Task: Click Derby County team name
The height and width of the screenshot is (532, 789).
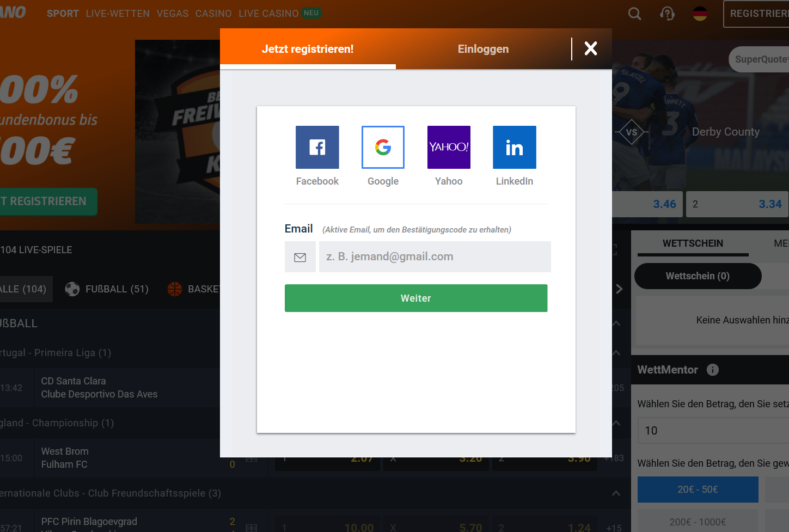Action: tap(725, 132)
